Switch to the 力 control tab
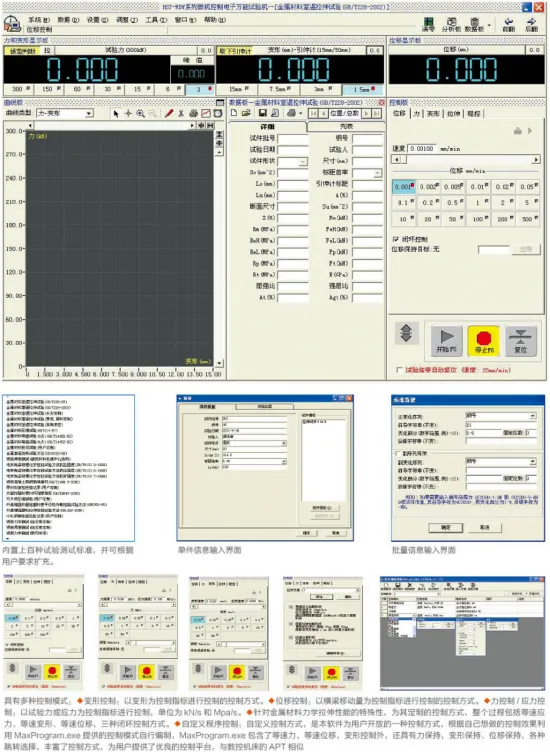The image size is (550, 755). pyautogui.click(x=416, y=114)
